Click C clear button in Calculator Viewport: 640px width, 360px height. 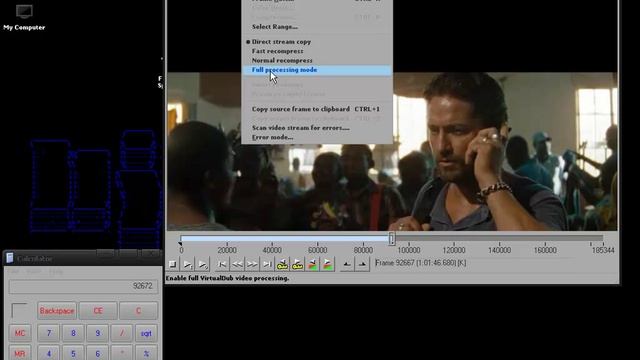(x=138, y=311)
